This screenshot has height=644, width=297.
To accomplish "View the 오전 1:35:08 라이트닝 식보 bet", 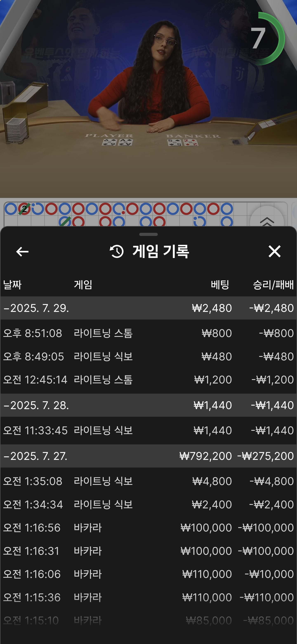I will click(148, 481).
